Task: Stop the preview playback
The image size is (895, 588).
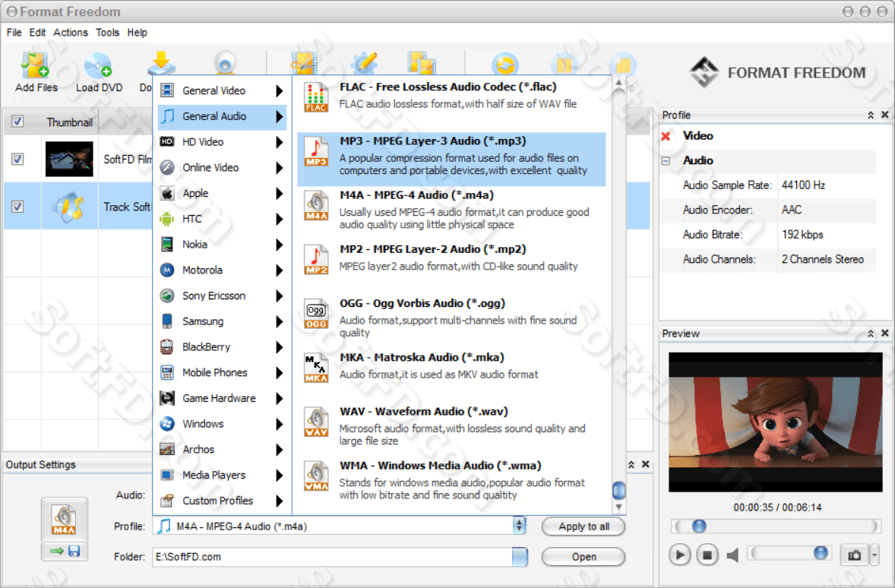Action: [707, 555]
